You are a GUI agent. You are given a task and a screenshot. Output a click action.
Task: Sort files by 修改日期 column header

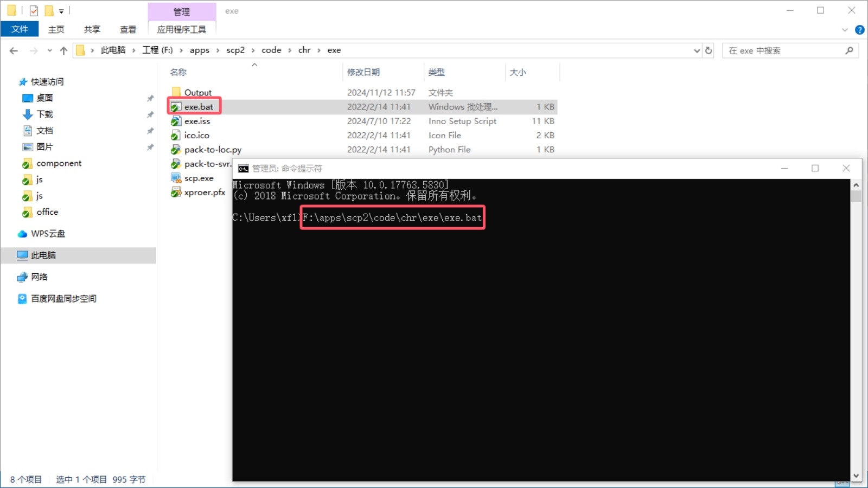pos(363,72)
